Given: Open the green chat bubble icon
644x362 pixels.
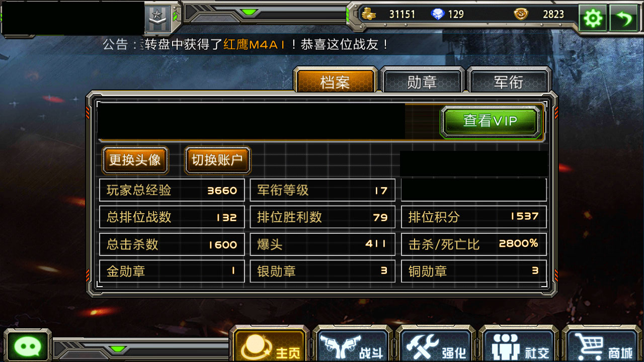Looking at the screenshot, I should pos(27,345).
